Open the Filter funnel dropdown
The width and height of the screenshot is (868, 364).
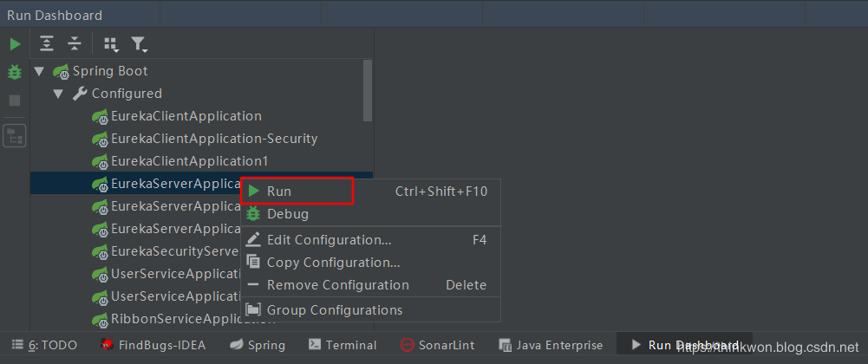tap(138, 44)
